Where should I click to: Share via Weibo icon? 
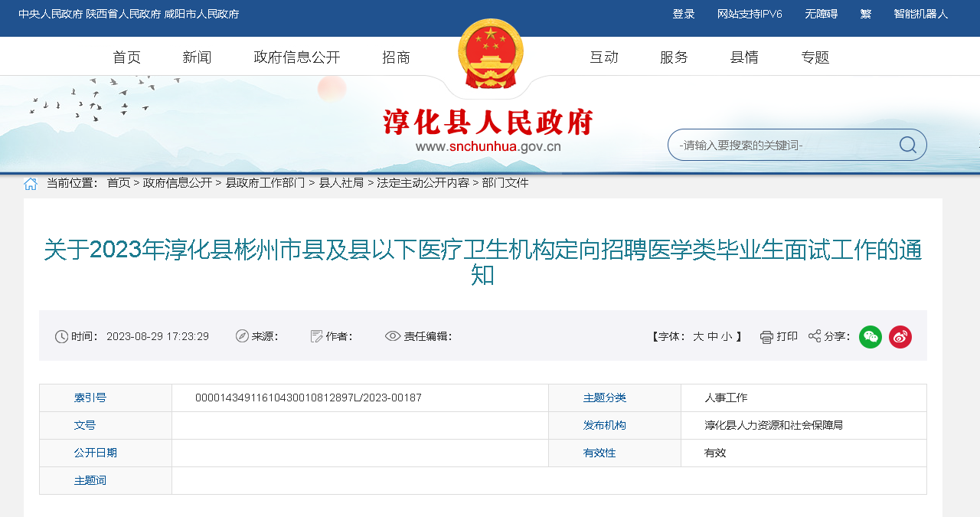pos(900,337)
